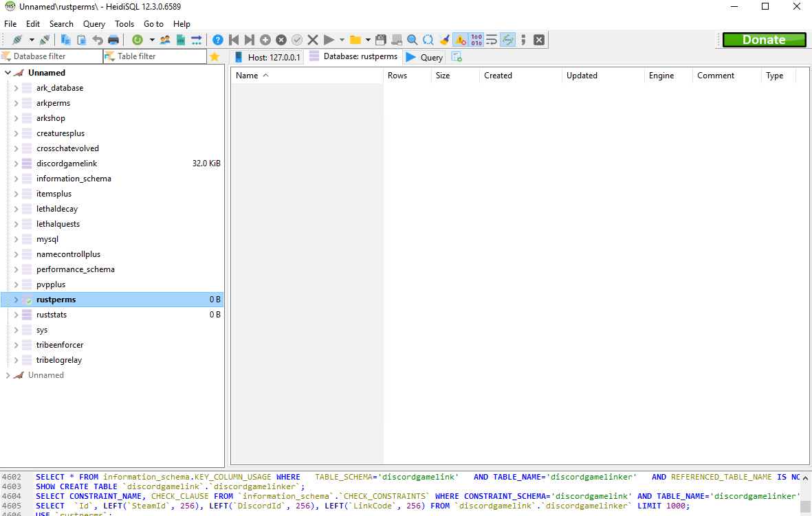Click the Copy toolbar icon

(x=66, y=40)
